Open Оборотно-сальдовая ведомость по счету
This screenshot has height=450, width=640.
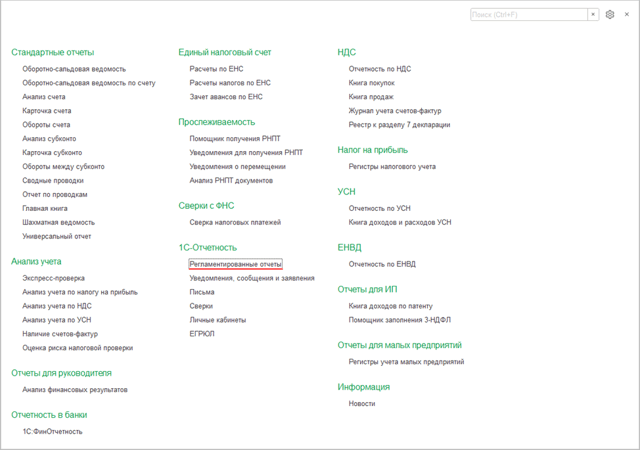click(x=89, y=83)
